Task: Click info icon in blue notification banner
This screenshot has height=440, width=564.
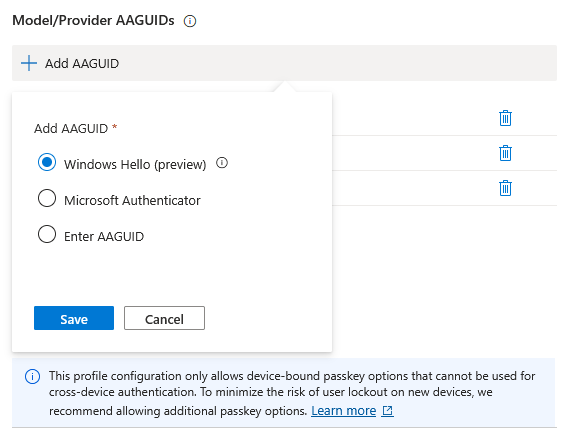Action: pos(32,377)
